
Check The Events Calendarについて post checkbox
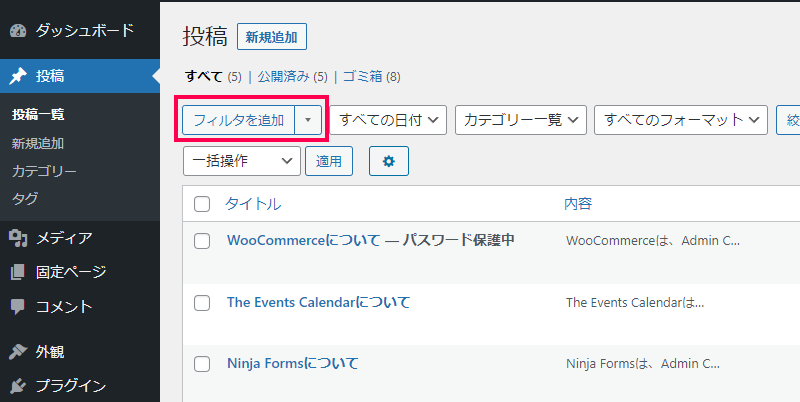click(x=202, y=303)
